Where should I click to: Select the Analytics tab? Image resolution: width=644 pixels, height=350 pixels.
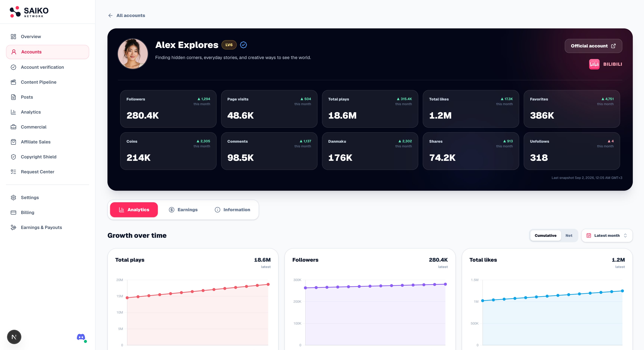pyautogui.click(x=134, y=210)
